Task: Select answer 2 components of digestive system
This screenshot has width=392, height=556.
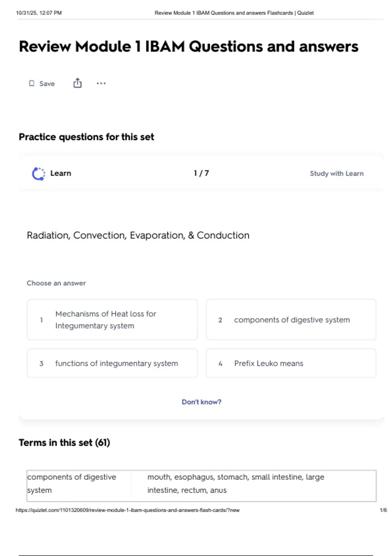Action: 291,320
